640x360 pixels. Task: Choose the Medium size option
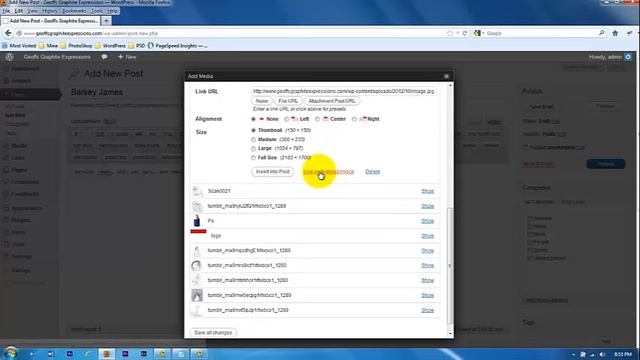coord(253,140)
